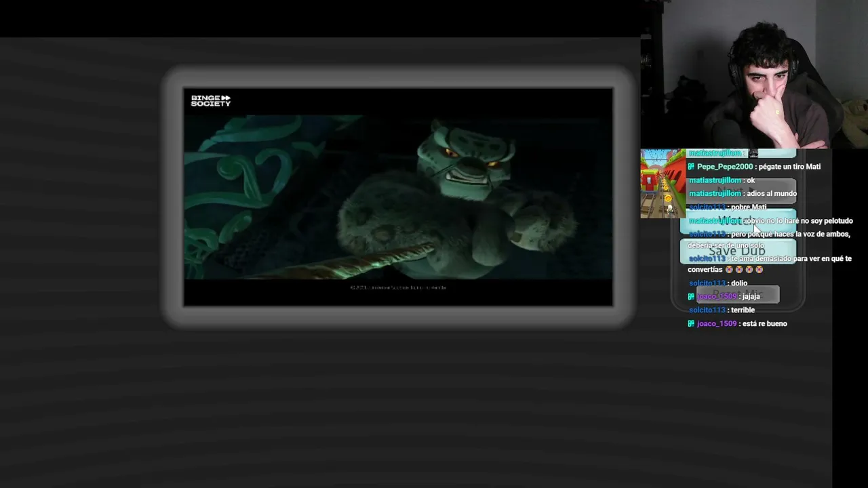The image size is (868, 488).
Task: Select the chat message "adios al mundo"
Action: pyautogui.click(x=772, y=194)
